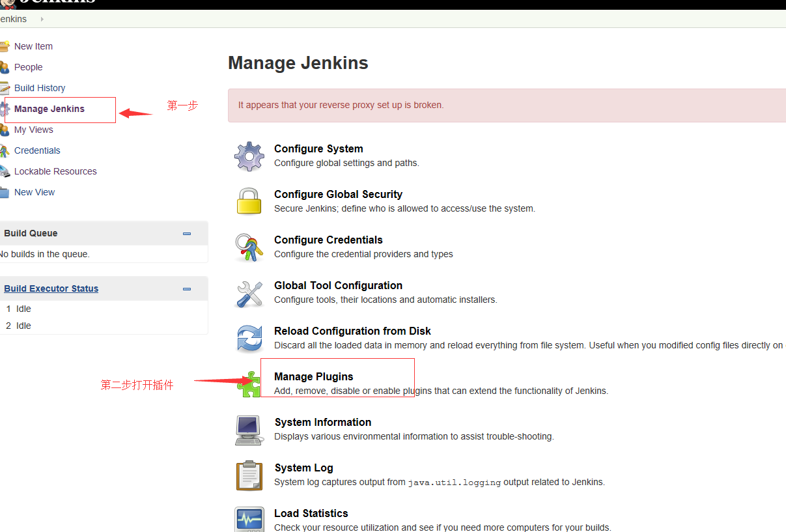This screenshot has width=786, height=532.
Task: Click the New View folder icon
Action: [5, 192]
